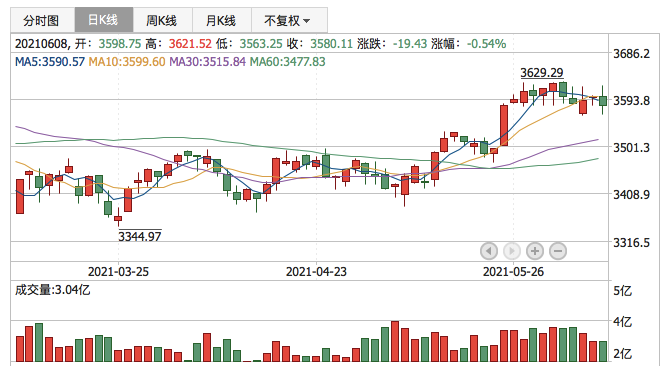The height and width of the screenshot is (371, 668).
Task: Click the 2021-04-23 date label
Action: 316,271
